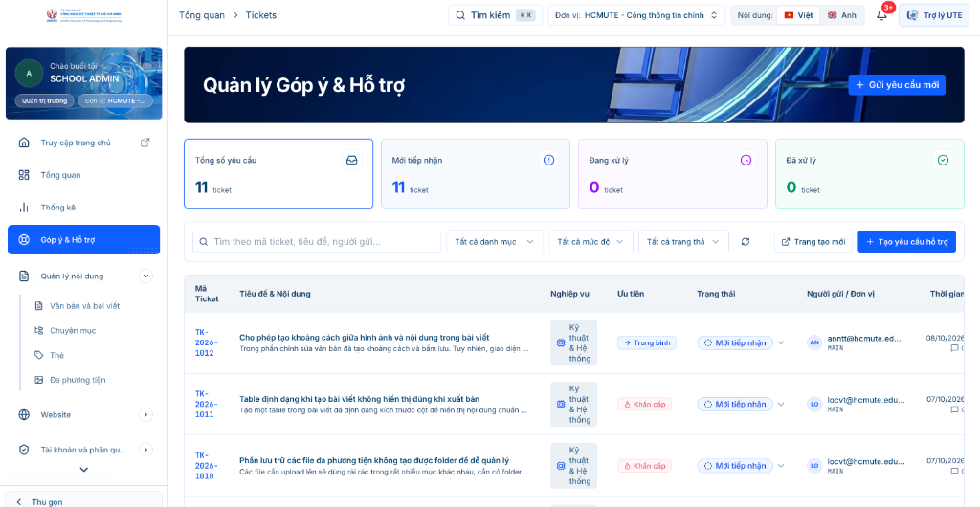Screen dimensions: 980x507
Task: Open status dropdown arrow for TK-2026-1010
Action: (x=781, y=466)
